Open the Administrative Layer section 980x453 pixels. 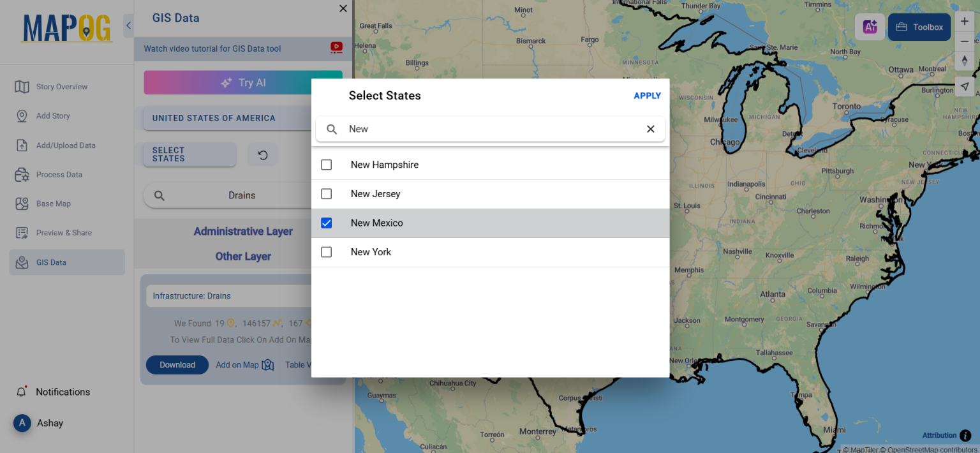point(243,231)
